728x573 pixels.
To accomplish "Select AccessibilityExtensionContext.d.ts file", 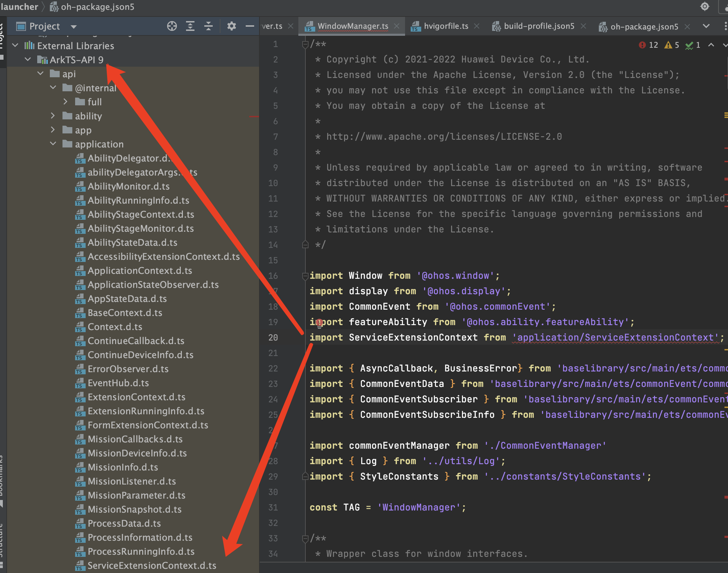I will click(164, 257).
